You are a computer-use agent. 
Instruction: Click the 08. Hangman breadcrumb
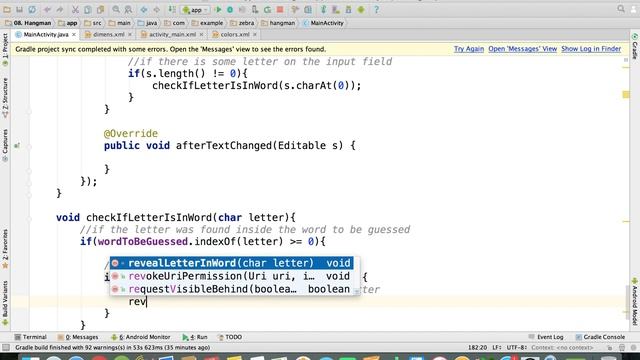[x=28, y=23]
